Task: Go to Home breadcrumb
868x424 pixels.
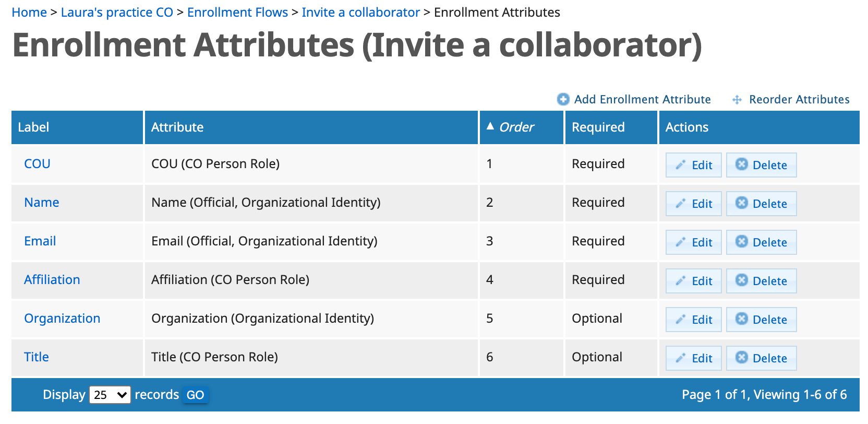Action: pos(29,13)
